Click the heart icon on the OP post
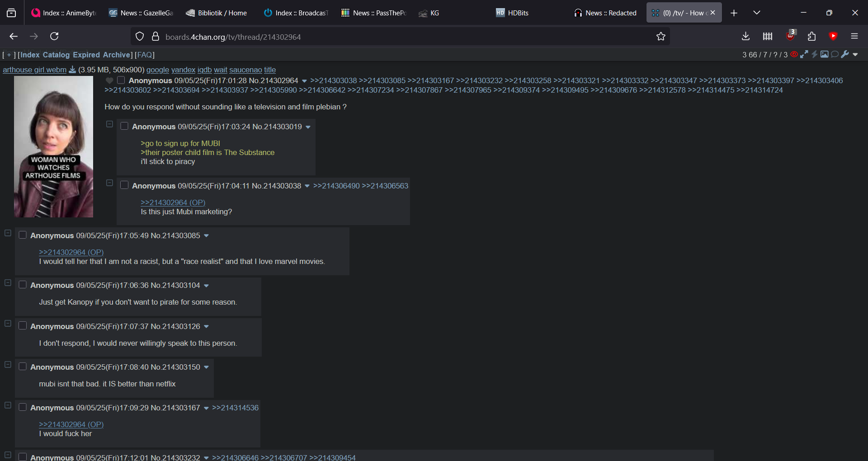 [x=109, y=80]
